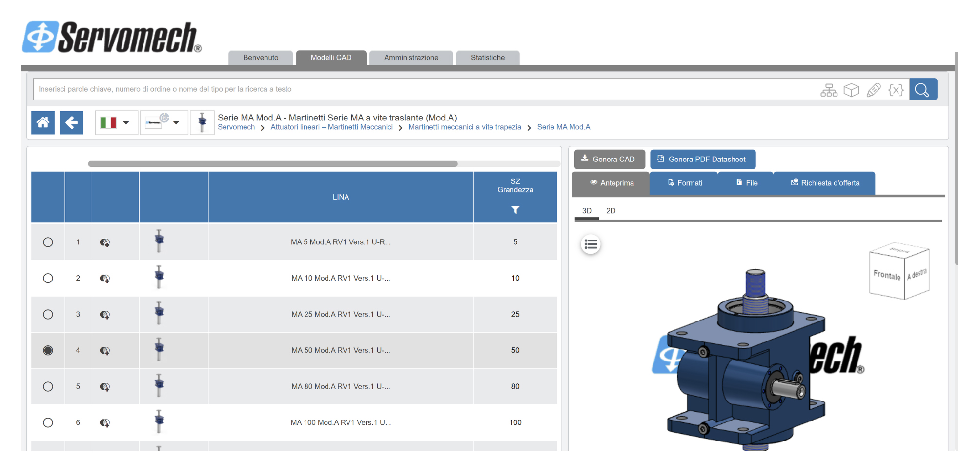Open the File tab

[746, 183]
